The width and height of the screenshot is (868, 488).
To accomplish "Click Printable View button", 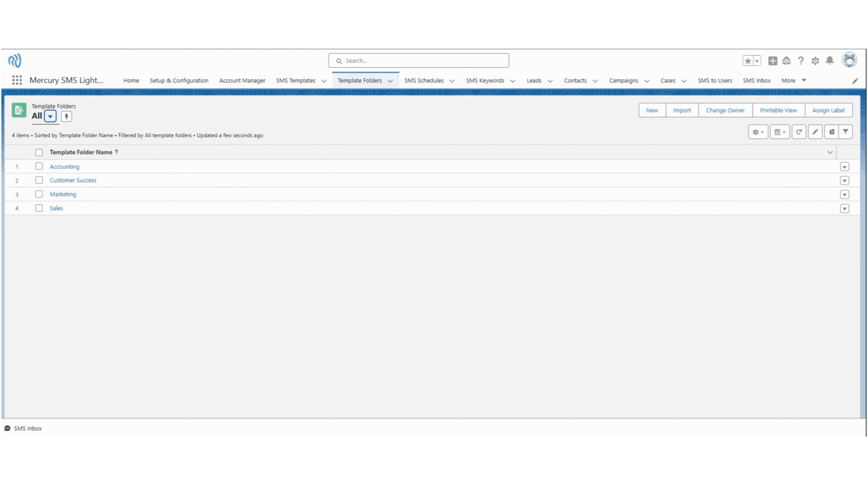I will tap(778, 110).
